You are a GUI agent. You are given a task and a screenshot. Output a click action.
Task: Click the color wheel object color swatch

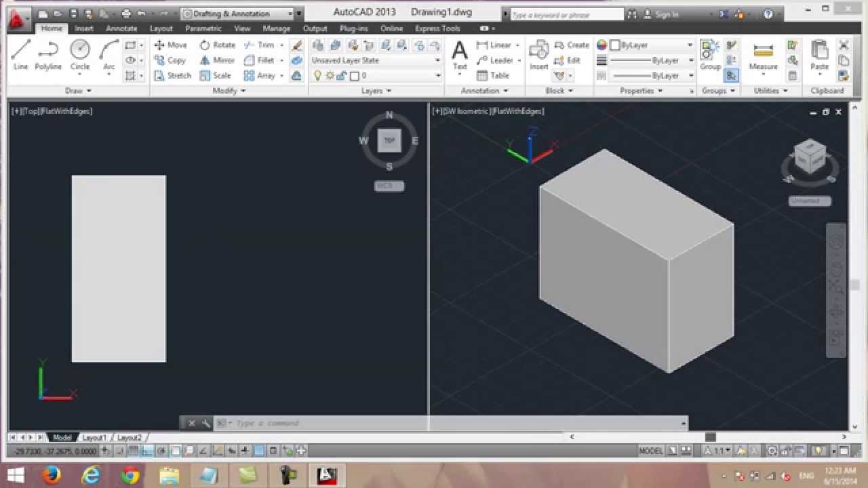[x=601, y=45]
